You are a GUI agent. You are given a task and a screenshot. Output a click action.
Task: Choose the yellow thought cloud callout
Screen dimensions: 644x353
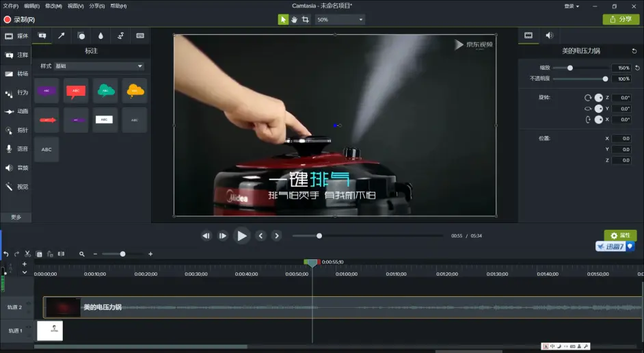pos(135,90)
